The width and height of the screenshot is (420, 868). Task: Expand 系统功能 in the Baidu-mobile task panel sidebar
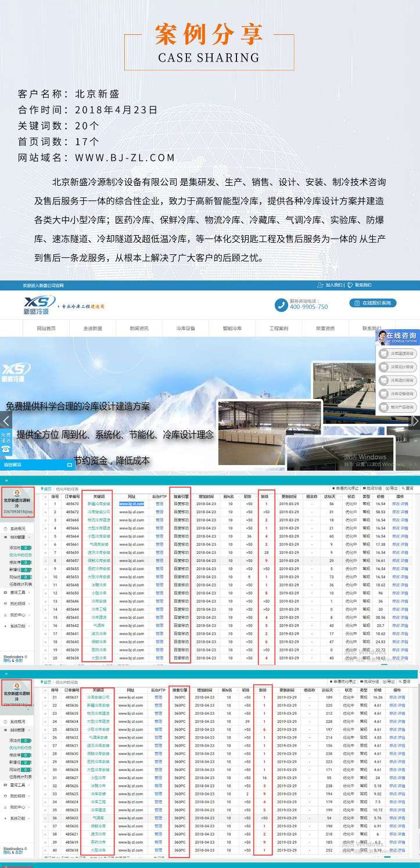pyautogui.click(x=17, y=626)
